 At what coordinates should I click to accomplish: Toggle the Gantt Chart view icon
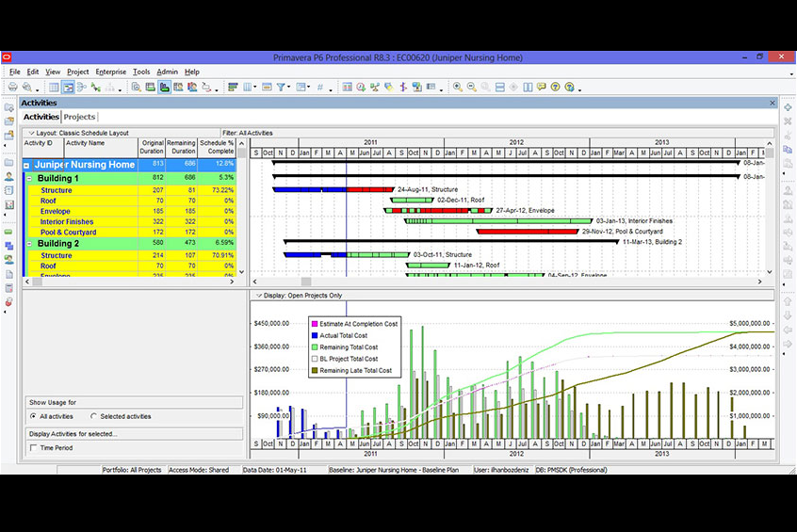coord(68,87)
